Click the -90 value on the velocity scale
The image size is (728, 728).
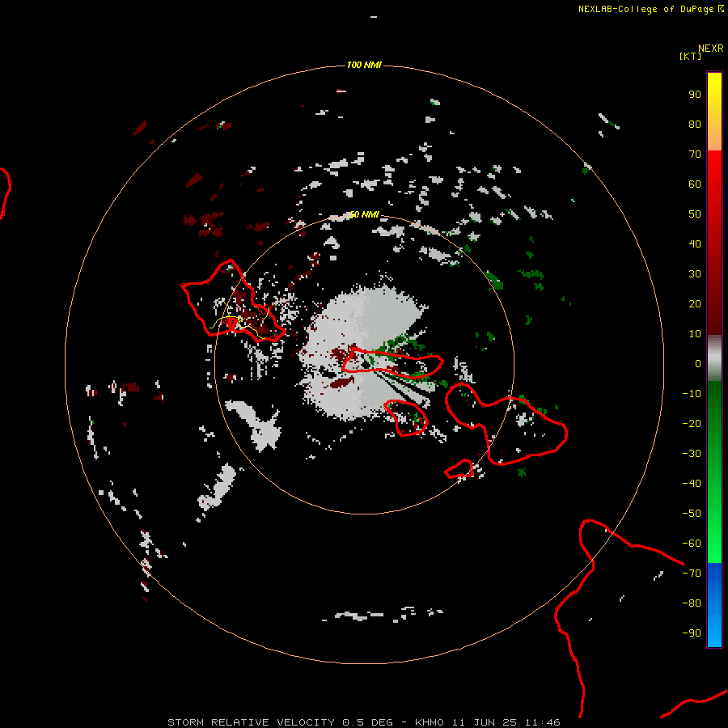[692, 633]
